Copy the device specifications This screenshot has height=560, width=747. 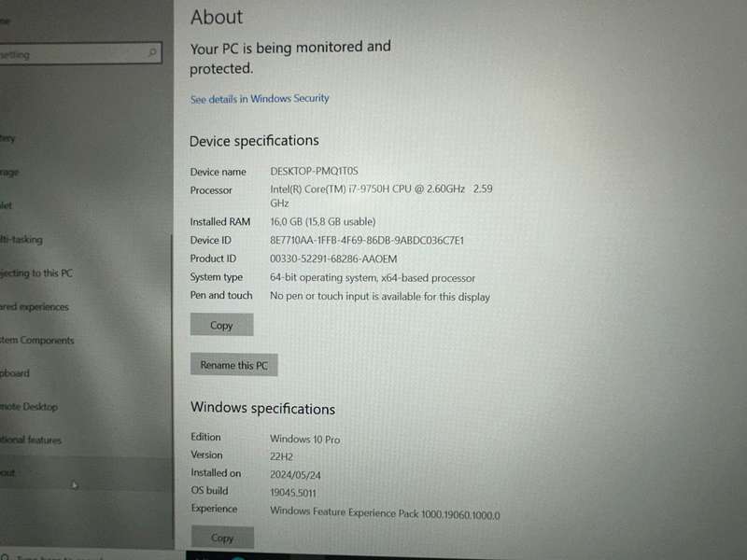point(221,325)
